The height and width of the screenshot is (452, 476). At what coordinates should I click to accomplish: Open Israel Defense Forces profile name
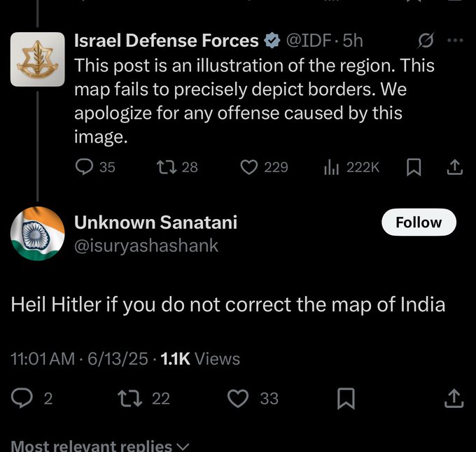click(167, 41)
